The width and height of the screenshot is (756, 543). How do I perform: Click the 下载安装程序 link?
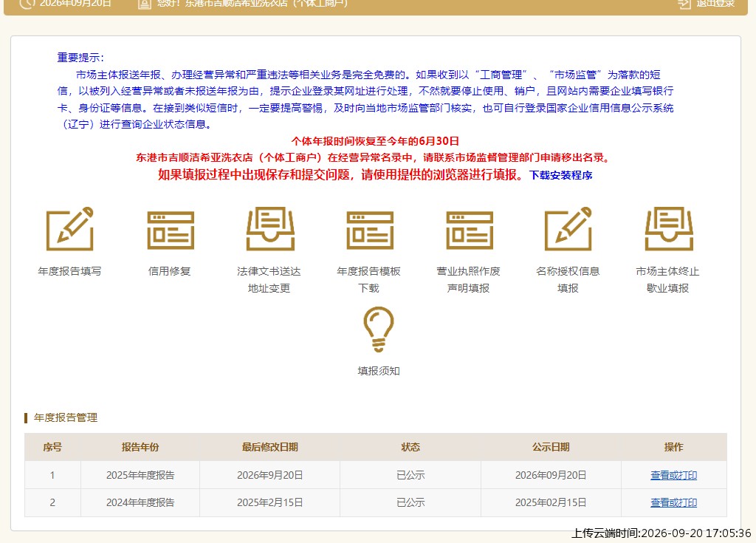tap(561, 175)
